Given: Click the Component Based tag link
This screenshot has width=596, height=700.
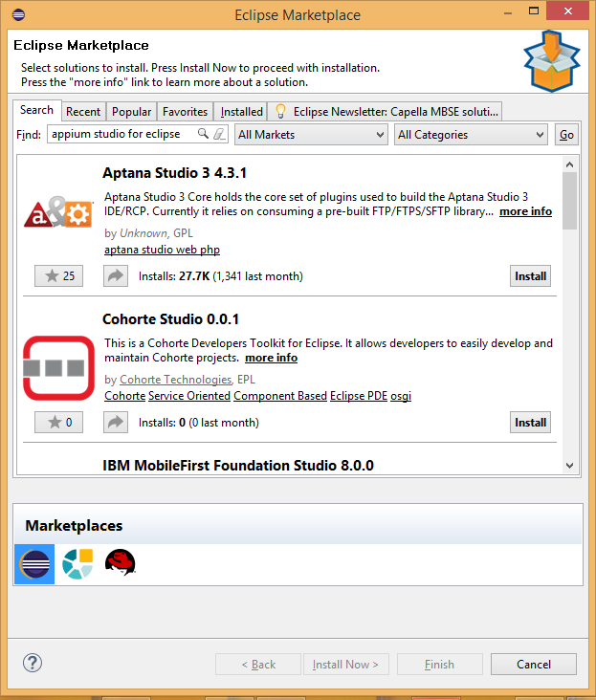Looking at the screenshot, I should coord(280,396).
